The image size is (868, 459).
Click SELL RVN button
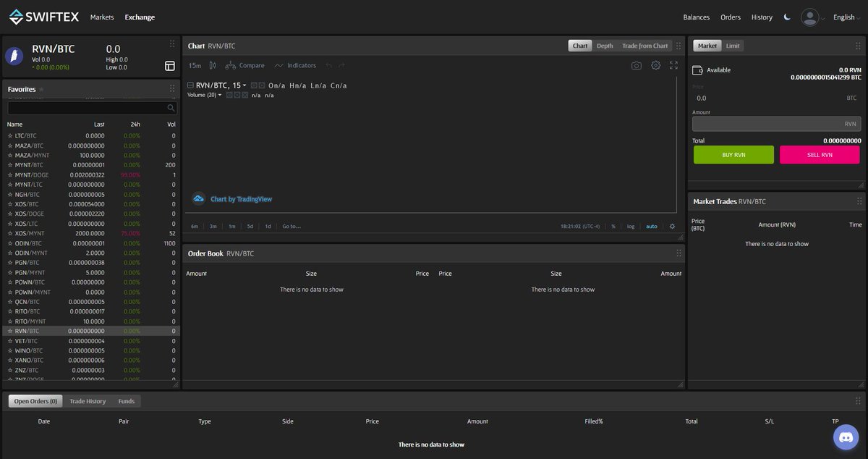click(x=820, y=155)
